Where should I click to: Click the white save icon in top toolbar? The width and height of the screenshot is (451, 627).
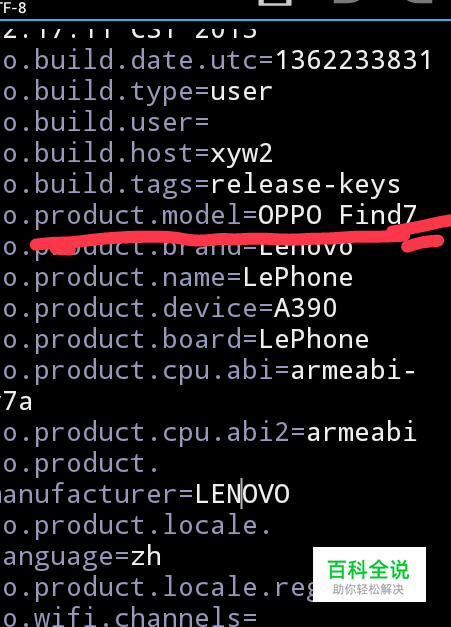coord(275,3)
